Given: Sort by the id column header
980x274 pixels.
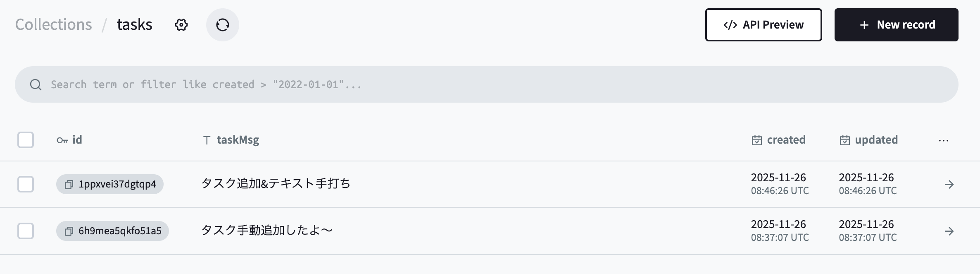Looking at the screenshot, I should click(69, 140).
